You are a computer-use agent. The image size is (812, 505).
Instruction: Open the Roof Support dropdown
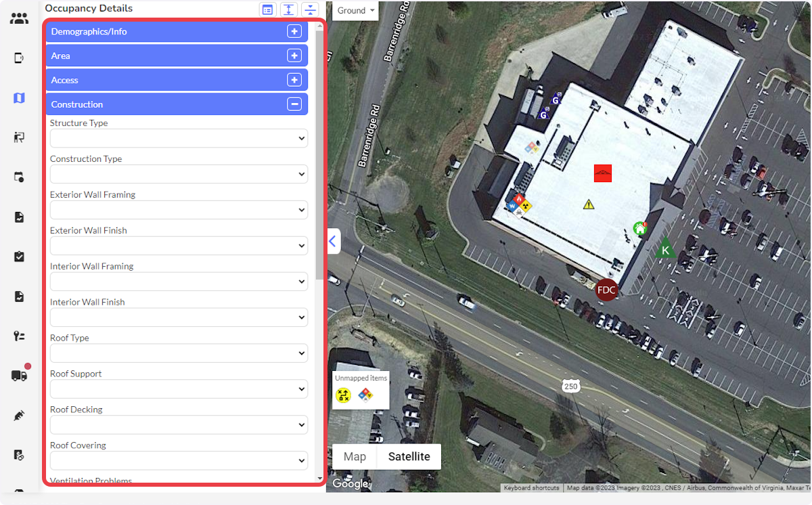tap(179, 389)
